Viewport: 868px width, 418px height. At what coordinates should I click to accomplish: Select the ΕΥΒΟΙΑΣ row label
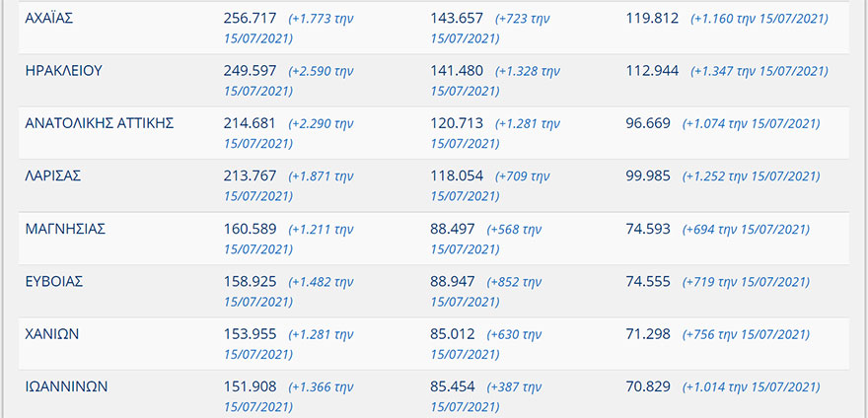click(x=54, y=281)
